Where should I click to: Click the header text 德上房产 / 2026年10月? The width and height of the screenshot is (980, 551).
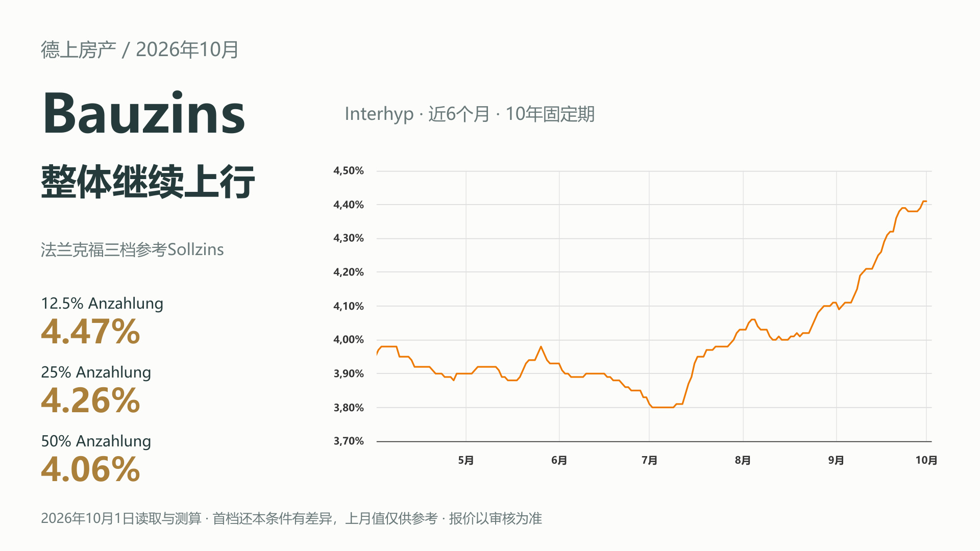coord(139,49)
